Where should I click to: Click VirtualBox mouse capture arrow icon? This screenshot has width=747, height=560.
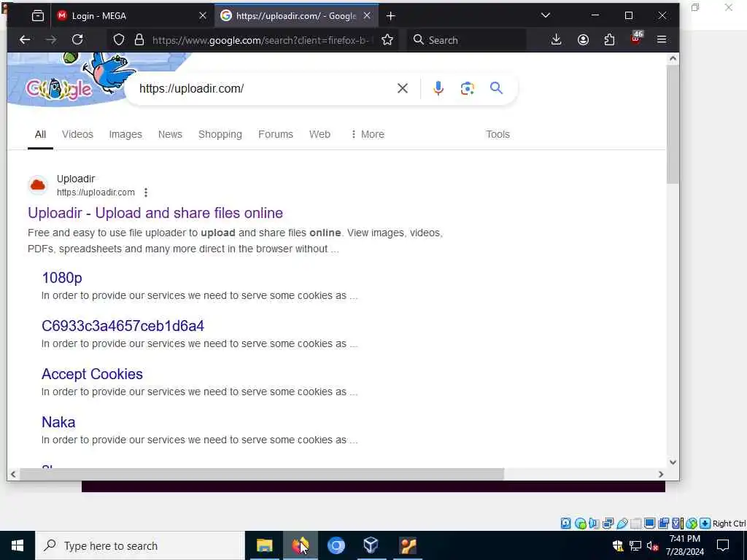coord(705,524)
